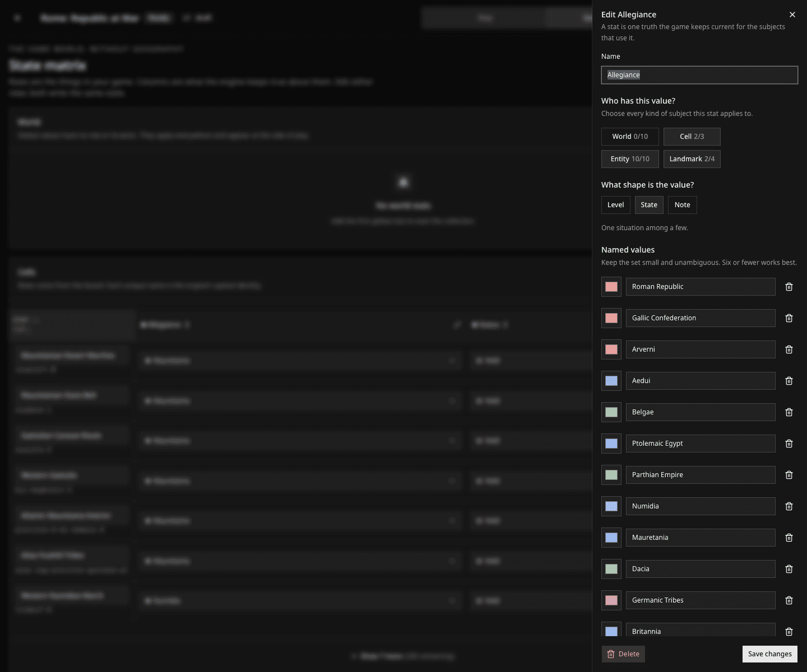Close the Edit Allegiance panel
This screenshot has height=672, width=807.
(792, 15)
